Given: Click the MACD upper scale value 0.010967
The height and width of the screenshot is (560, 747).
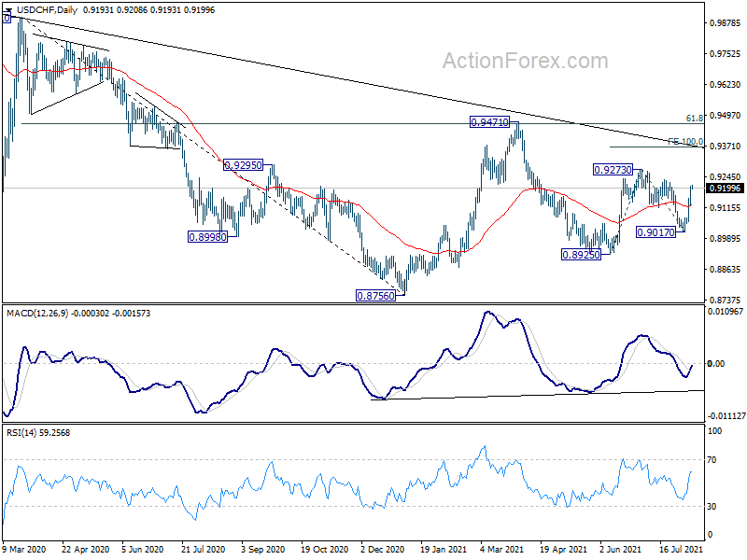Looking at the screenshot, I should pyautogui.click(x=726, y=312).
